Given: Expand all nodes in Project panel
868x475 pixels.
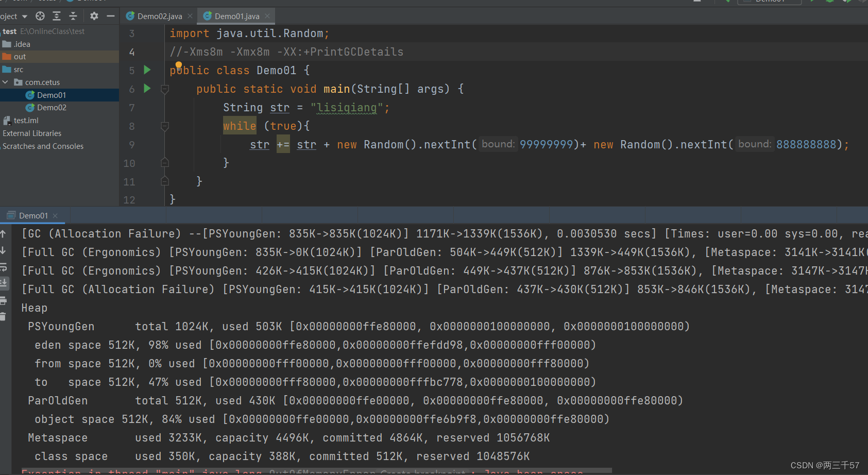Looking at the screenshot, I should pos(57,16).
